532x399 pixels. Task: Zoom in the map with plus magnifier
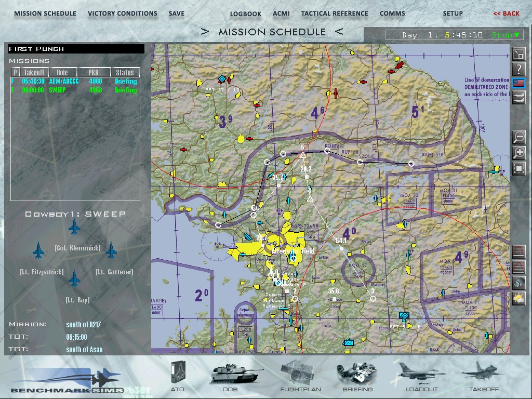(x=518, y=153)
